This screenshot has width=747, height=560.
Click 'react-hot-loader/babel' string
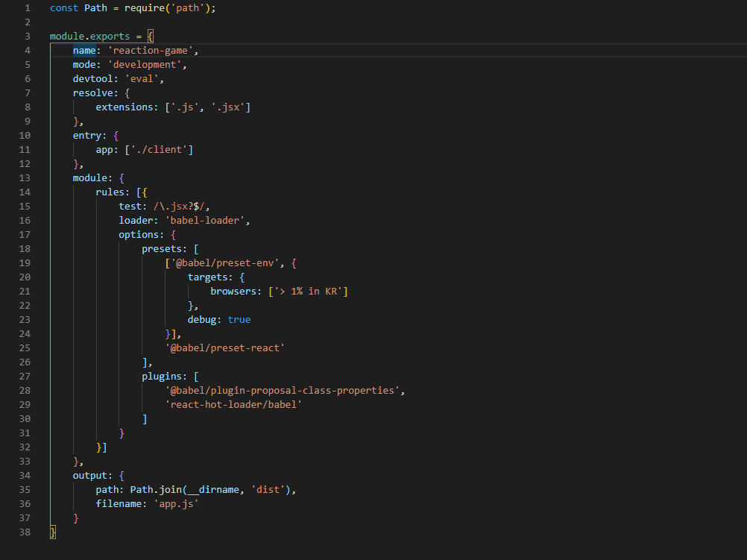[233, 405]
